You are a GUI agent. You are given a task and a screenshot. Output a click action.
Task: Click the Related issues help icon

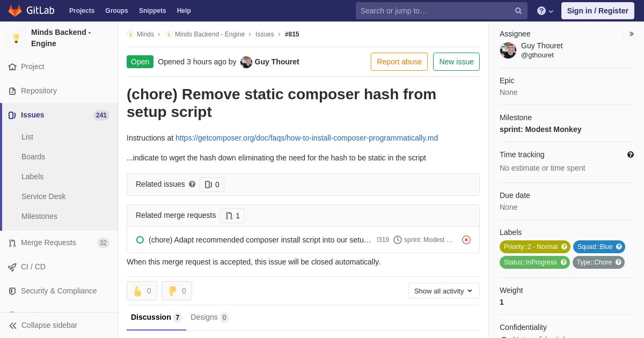point(192,184)
